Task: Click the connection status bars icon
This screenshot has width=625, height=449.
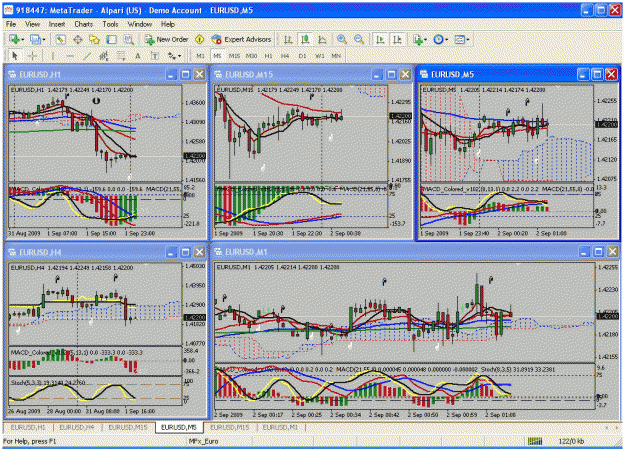Action: (535, 441)
